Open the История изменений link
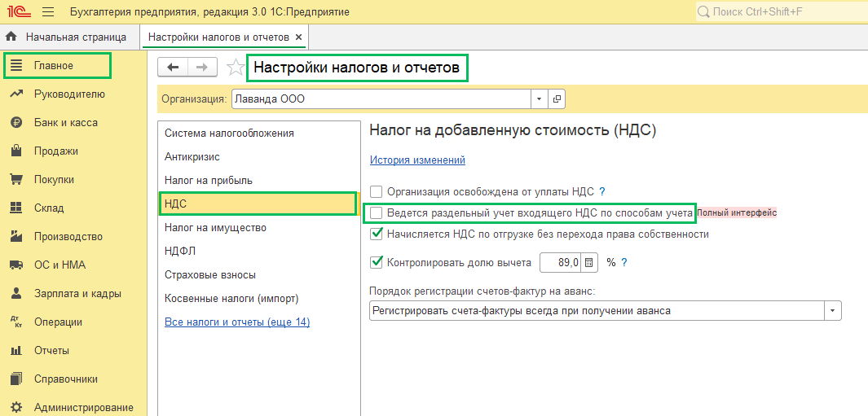Viewport: 868px width, 416px height. click(417, 160)
